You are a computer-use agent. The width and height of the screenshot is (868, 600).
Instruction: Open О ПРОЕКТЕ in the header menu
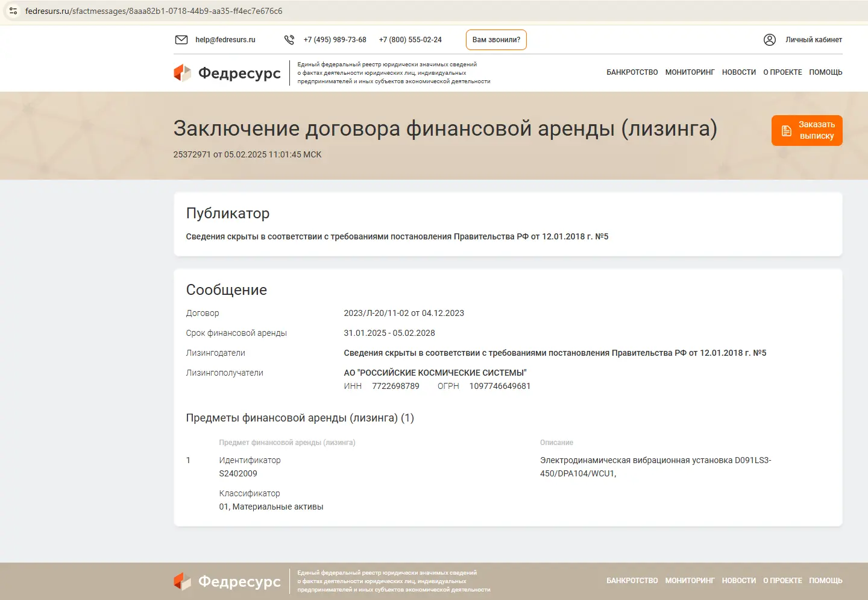pyautogui.click(x=782, y=72)
